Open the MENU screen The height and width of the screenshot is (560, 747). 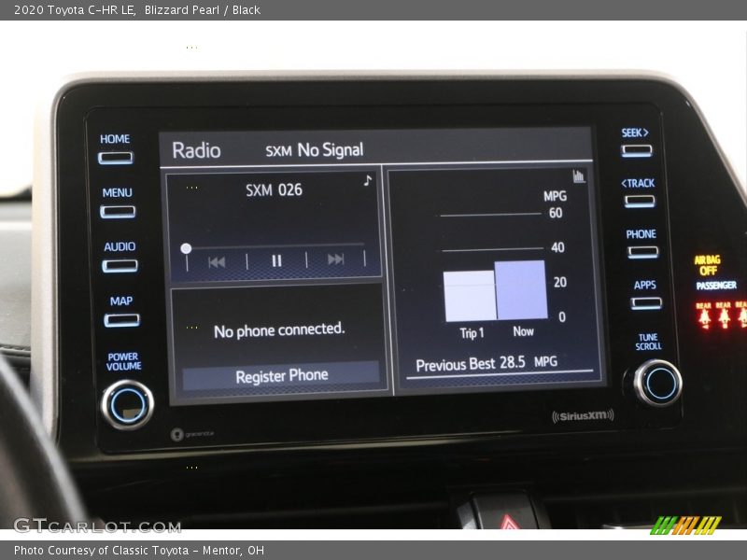[x=118, y=211]
